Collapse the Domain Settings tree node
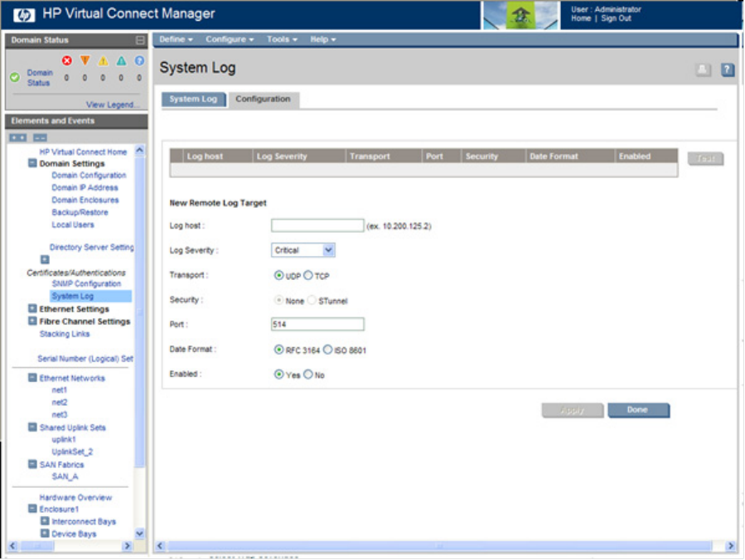The width and height of the screenshot is (745, 560). (32, 164)
